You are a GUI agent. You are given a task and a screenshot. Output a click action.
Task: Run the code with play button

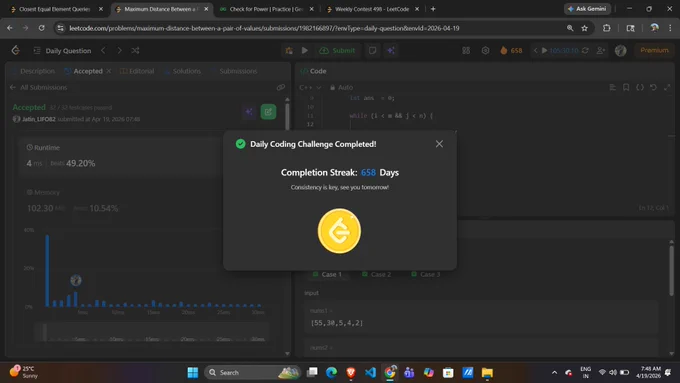click(305, 51)
